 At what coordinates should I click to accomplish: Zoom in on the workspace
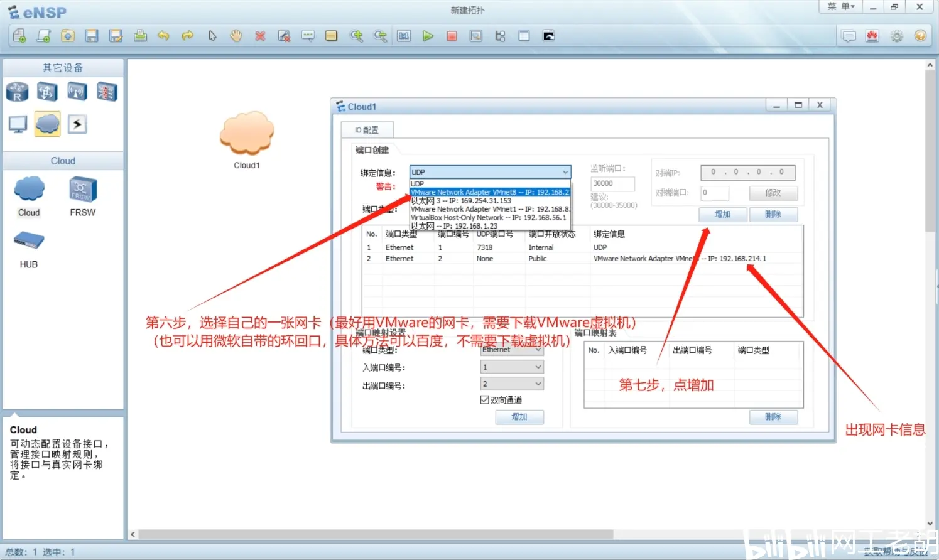(356, 36)
